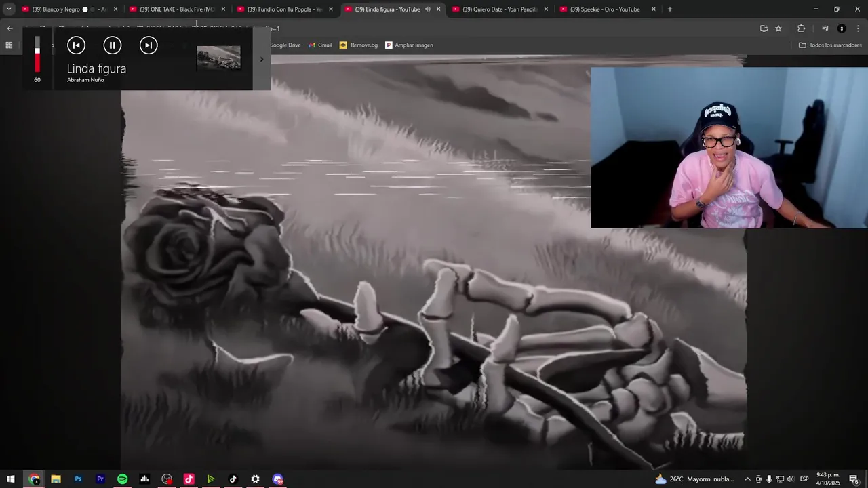Open the media control icon in toolbar
The height and width of the screenshot is (488, 868).
coord(825,28)
